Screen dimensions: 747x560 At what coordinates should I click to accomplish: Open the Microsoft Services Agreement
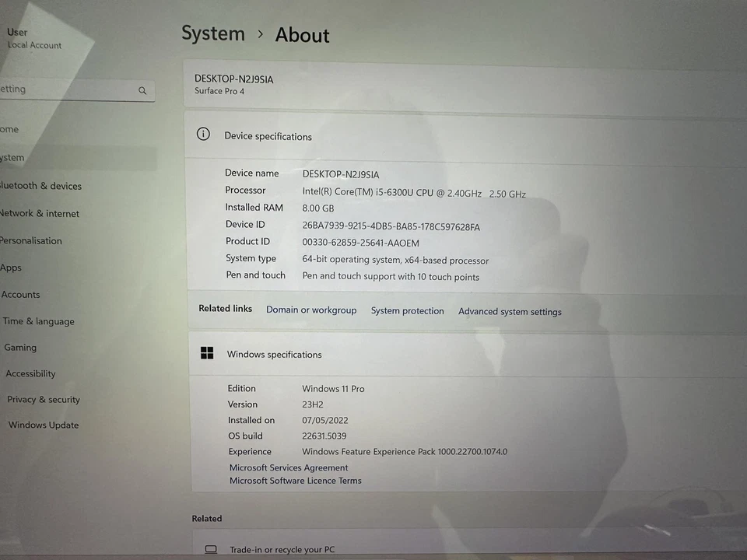point(288,467)
